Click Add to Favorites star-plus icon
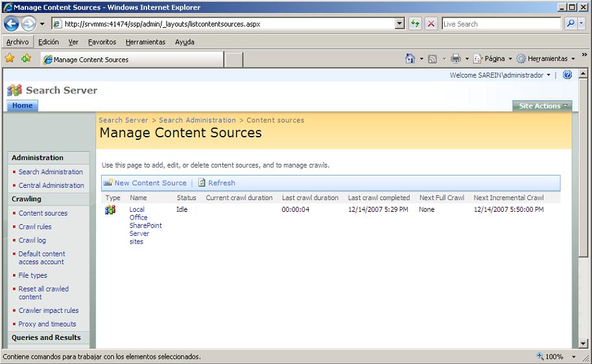This screenshot has height=364, width=592. point(26,58)
